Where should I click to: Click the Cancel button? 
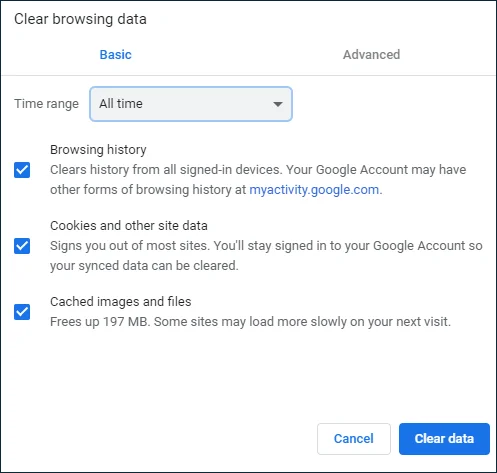pyautogui.click(x=354, y=439)
